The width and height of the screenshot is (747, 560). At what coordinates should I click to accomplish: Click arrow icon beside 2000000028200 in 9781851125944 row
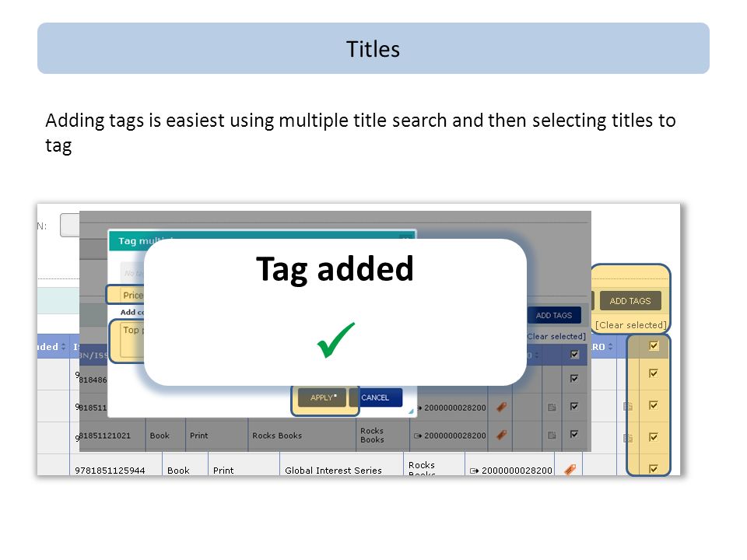[x=474, y=471]
